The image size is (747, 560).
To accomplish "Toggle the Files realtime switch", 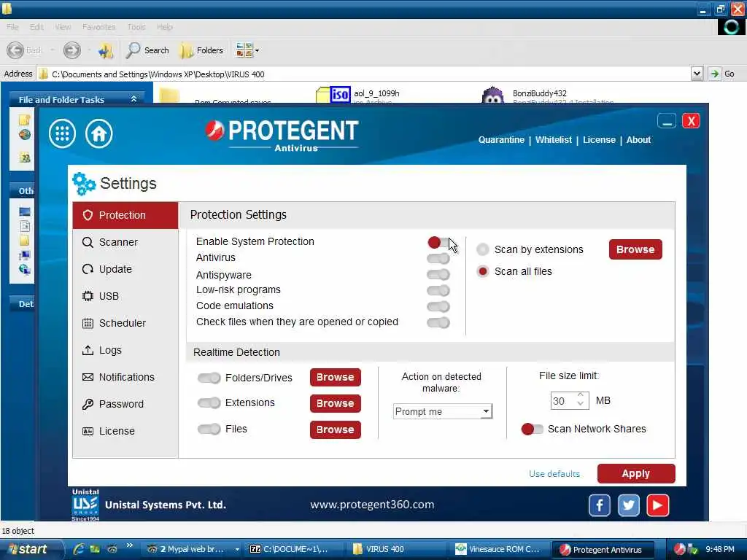I will (x=209, y=429).
